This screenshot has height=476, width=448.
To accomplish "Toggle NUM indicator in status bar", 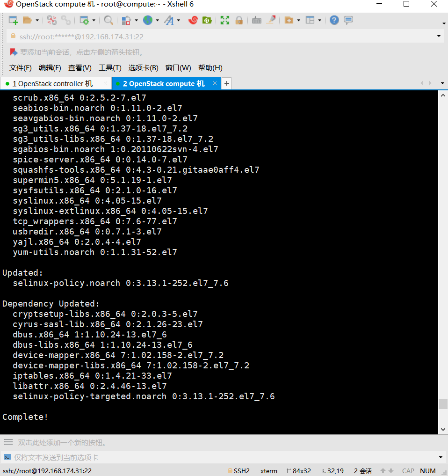I will [x=428, y=471].
